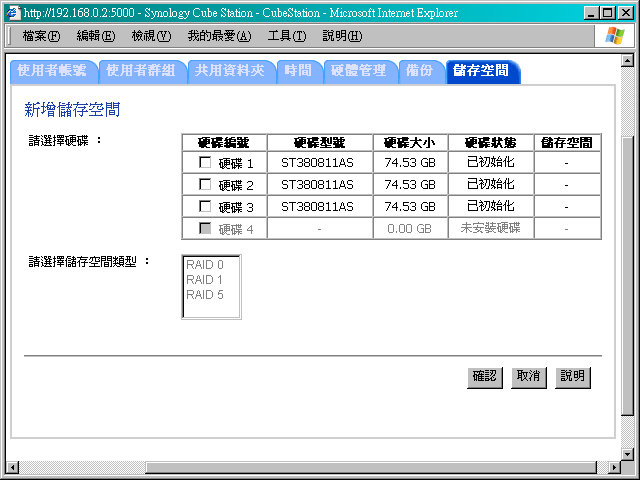Viewport: 640px width, 480px height.
Task: Click the 硬碟編號 column header
Action: tap(224, 143)
